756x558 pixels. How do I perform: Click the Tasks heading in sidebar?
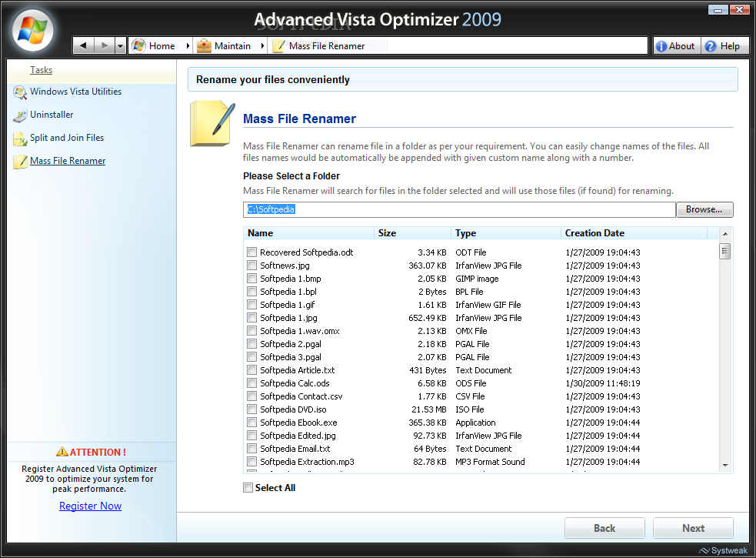tap(41, 70)
